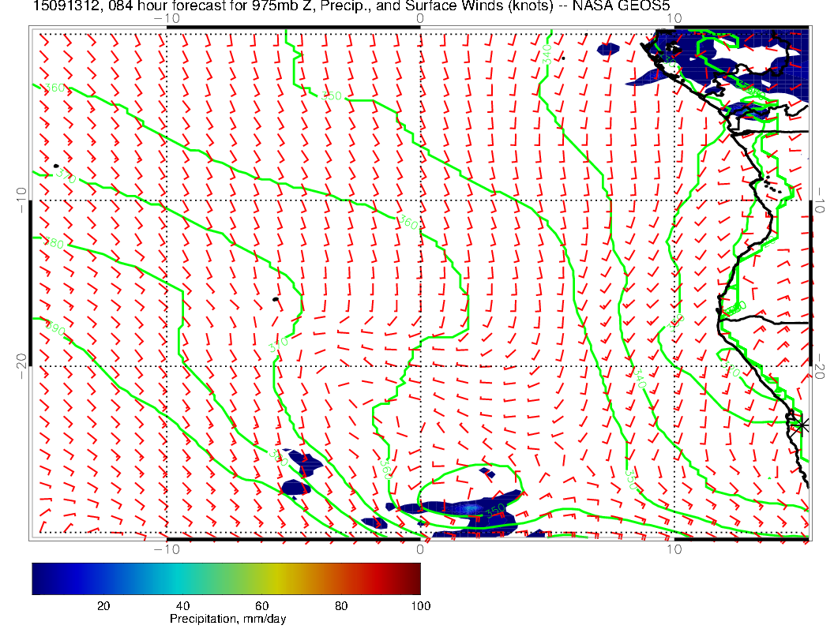Screen dimensions: 834x644
Task: Click the 350 contour label near the top center
Action: [332, 96]
